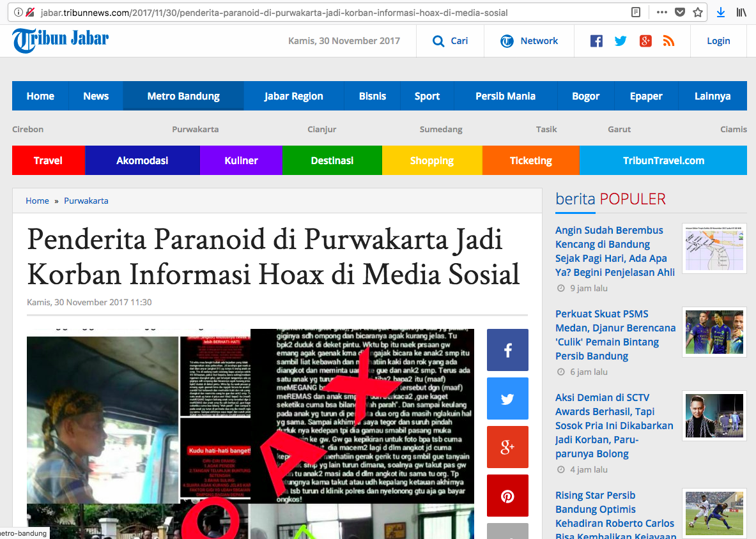The image size is (756, 539).
Task: Open the browser downloads panel
Action: (721, 11)
